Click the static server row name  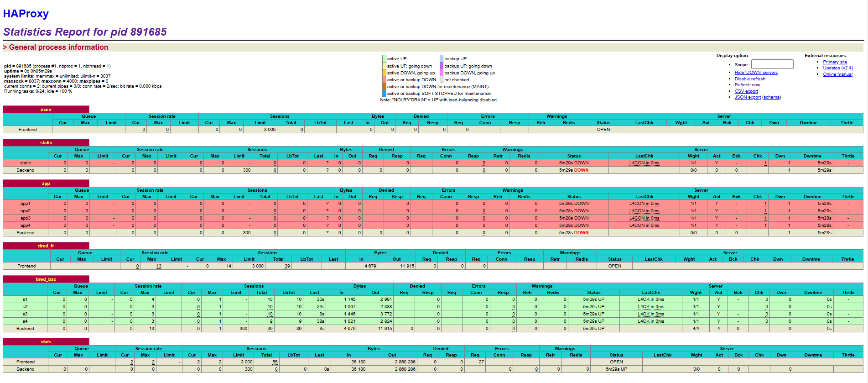tap(26, 163)
